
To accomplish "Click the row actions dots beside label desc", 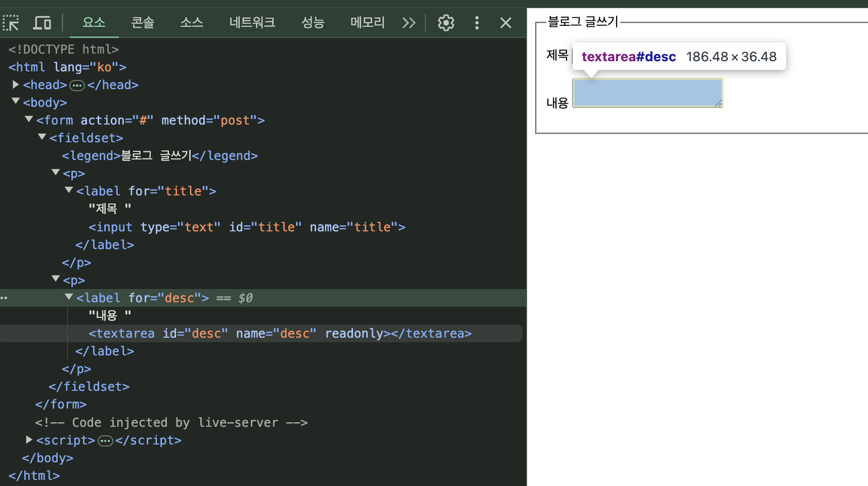I will coord(4,298).
